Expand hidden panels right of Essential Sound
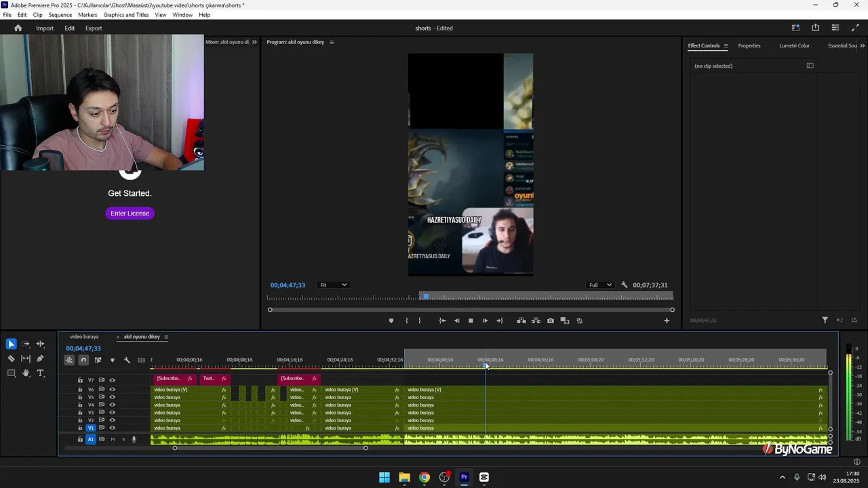868x488 pixels. click(x=863, y=45)
